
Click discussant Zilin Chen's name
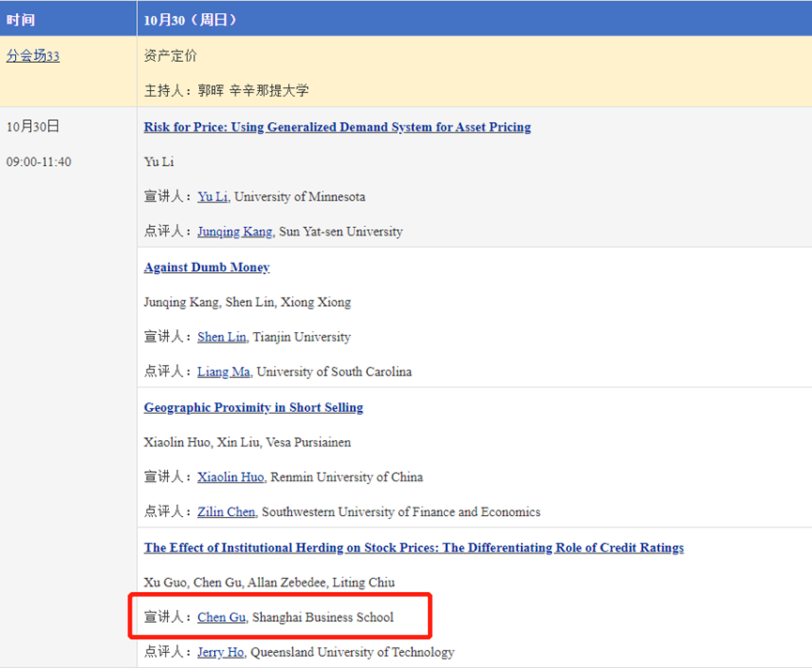pyautogui.click(x=226, y=512)
